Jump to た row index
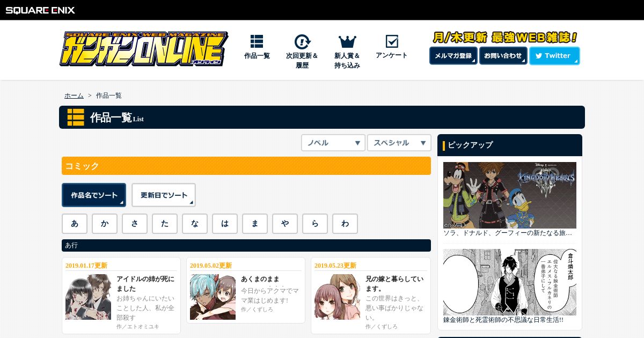Screen dimensions: 644x338 click(x=165, y=224)
